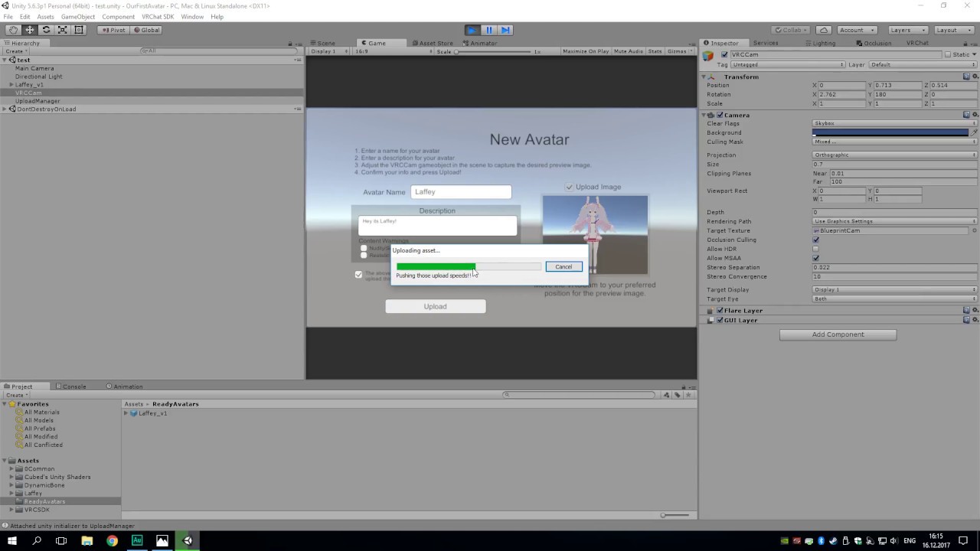980x551 pixels.
Task: Toggle Maximize On Play
Action: coord(586,51)
